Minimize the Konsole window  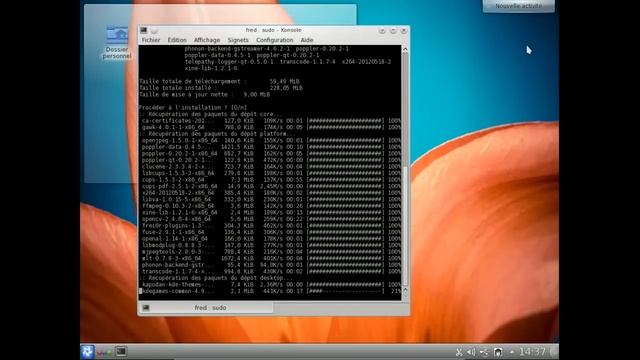[x=382, y=31]
